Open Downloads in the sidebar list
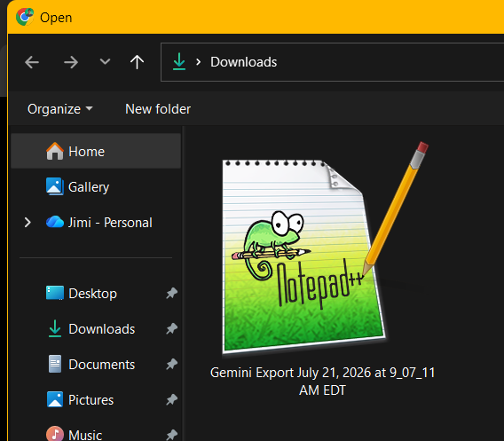The height and width of the screenshot is (441, 504). click(x=101, y=329)
